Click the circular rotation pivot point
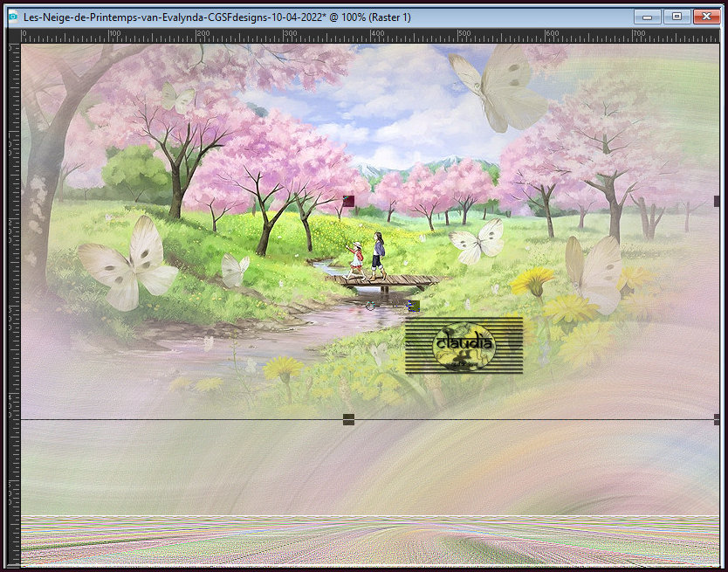Image resolution: width=728 pixels, height=572 pixels. 370,306
